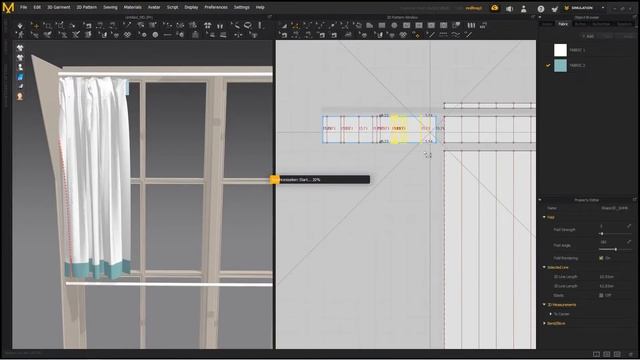Viewport: 640px width, 360px height.
Task: Click the avatar head icon in 3D sidebar
Action: pyautogui.click(x=20, y=96)
